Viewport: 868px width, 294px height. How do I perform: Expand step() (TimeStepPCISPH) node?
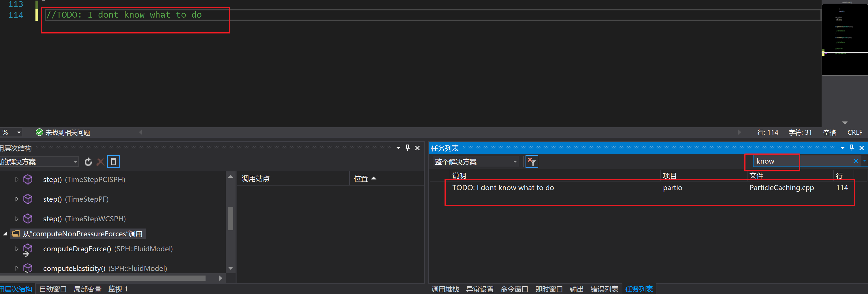tap(16, 180)
